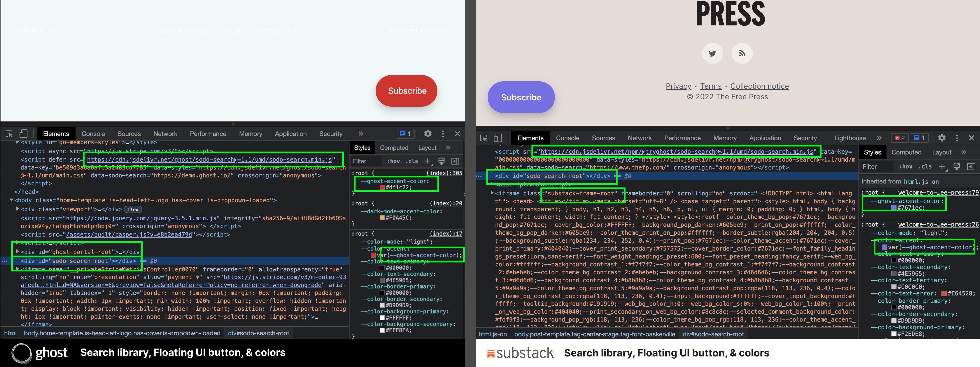Click the #df1c22 accent color swatch

click(x=382, y=187)
